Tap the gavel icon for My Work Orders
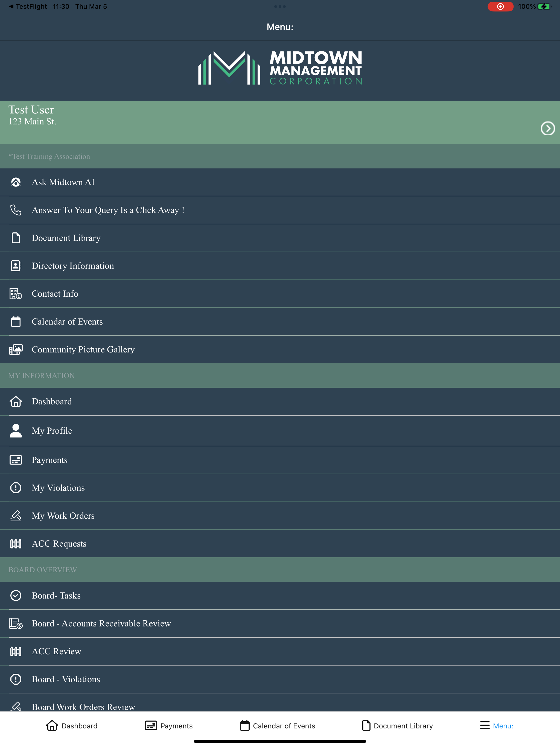Viewport: 560px width, 747px height. (x=16, y=516)
